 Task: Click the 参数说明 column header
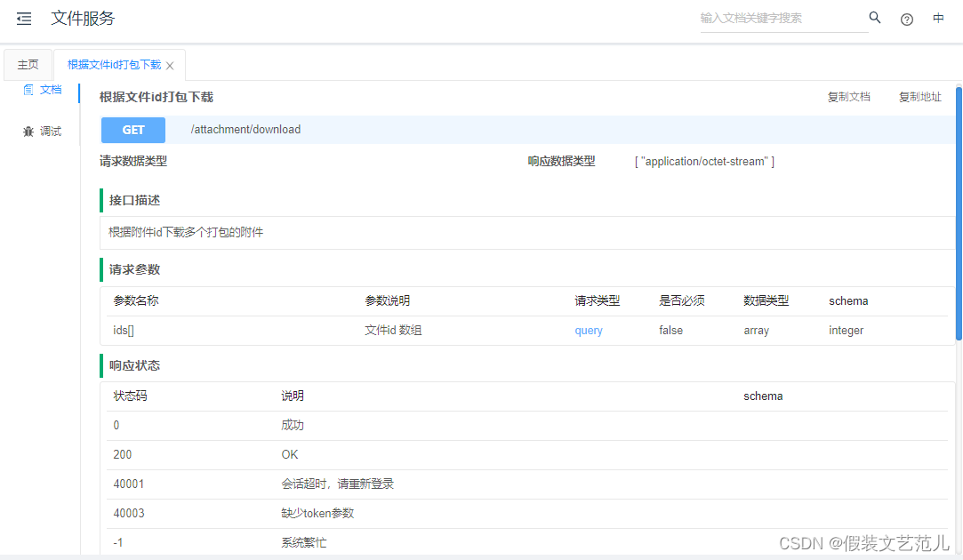coord(387,300)
